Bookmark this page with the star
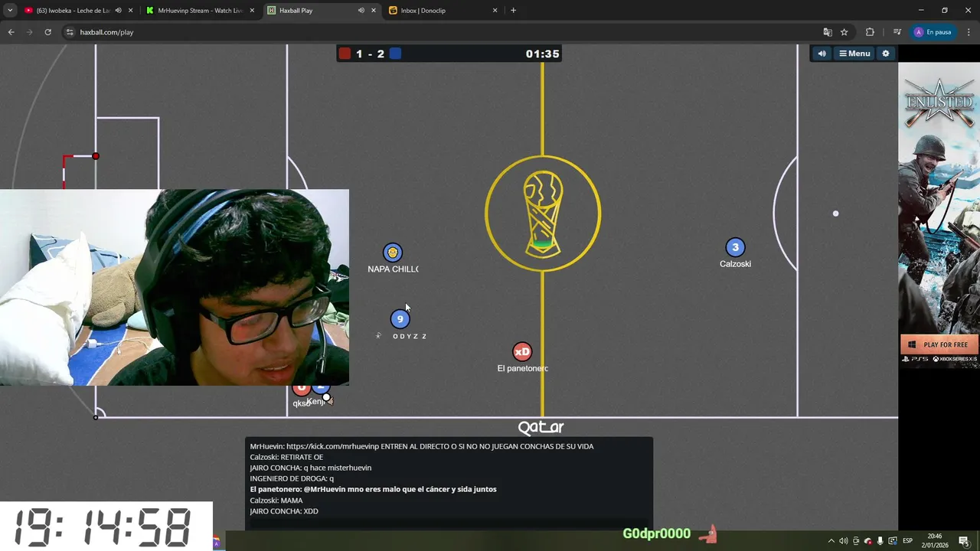The image size is (980, 551). pos(844,32)
